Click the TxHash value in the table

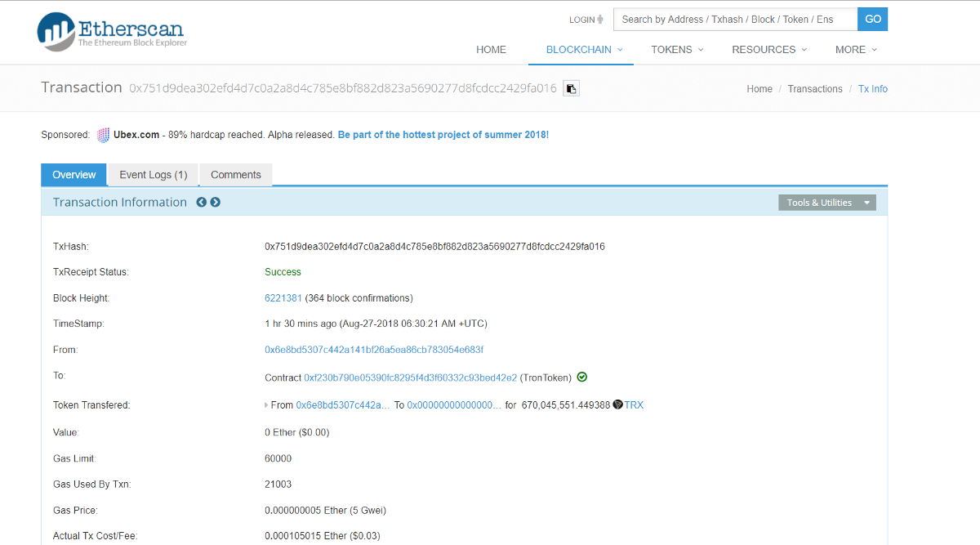[x=434, y=247]
